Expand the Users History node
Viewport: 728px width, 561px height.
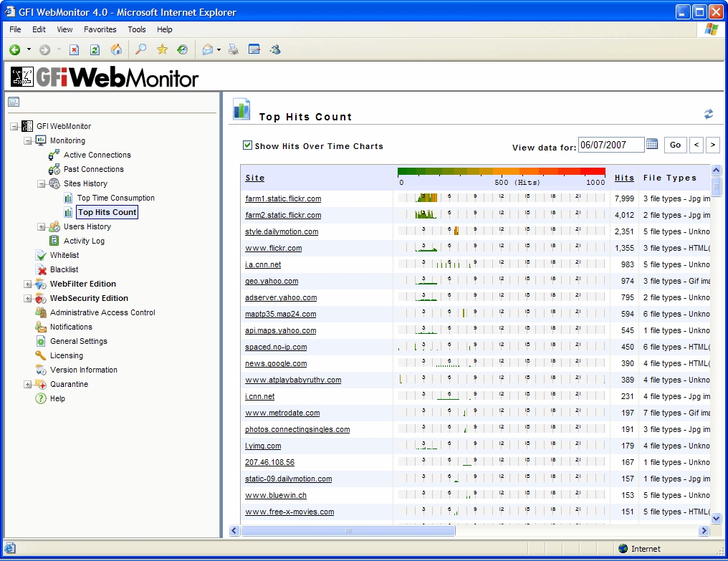(42, 226)
